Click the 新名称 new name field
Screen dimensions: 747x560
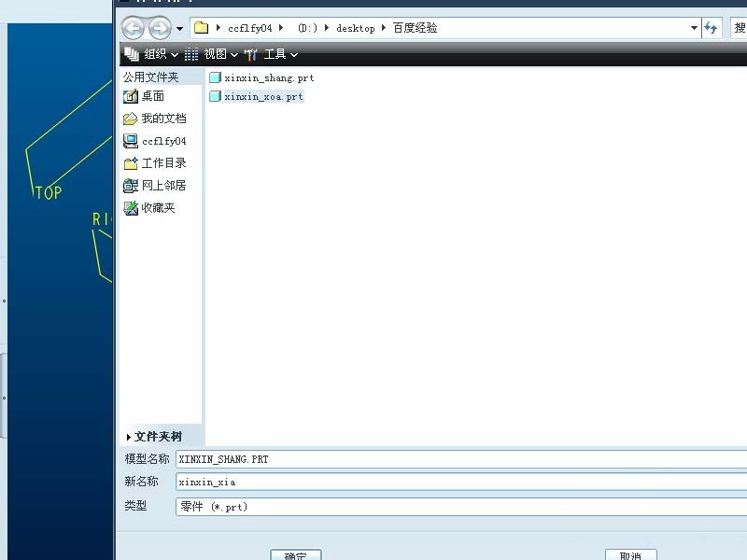pos(461,482)
